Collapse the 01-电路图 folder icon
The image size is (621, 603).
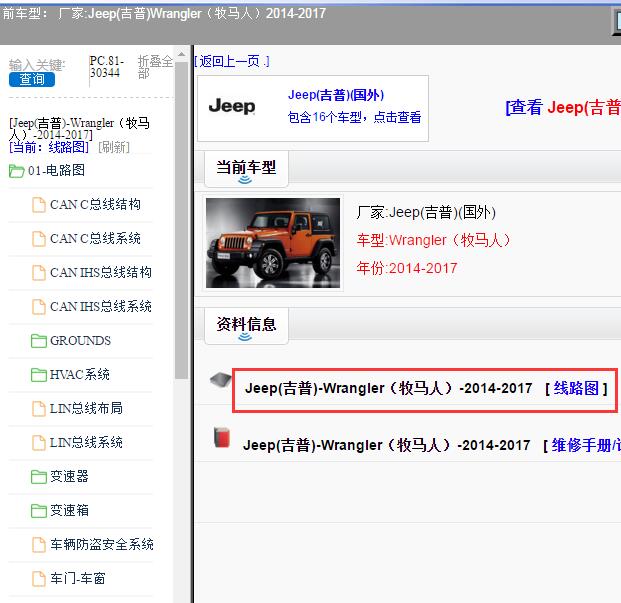click(17, 171)
